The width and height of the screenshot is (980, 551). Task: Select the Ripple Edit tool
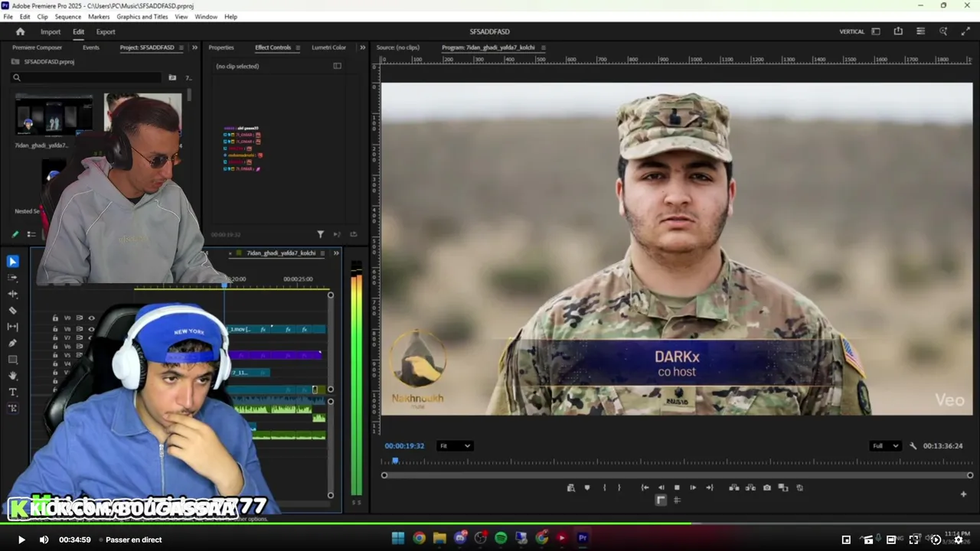12,294
